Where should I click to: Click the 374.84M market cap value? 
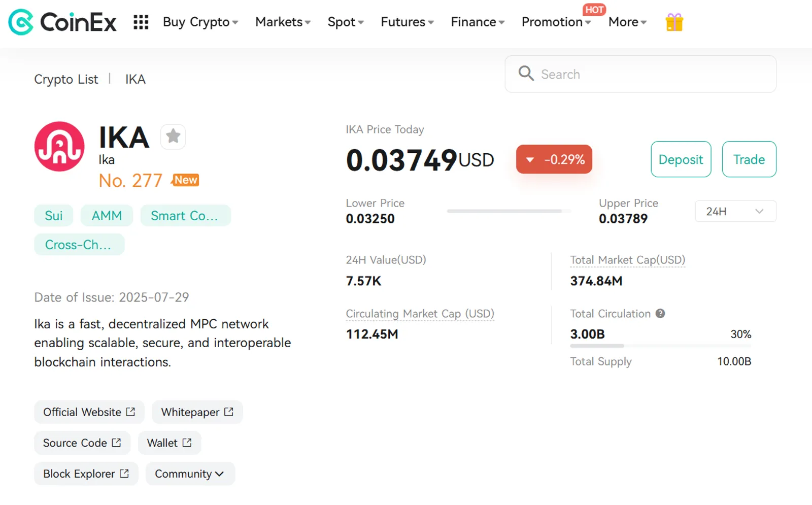pos(596,281)
